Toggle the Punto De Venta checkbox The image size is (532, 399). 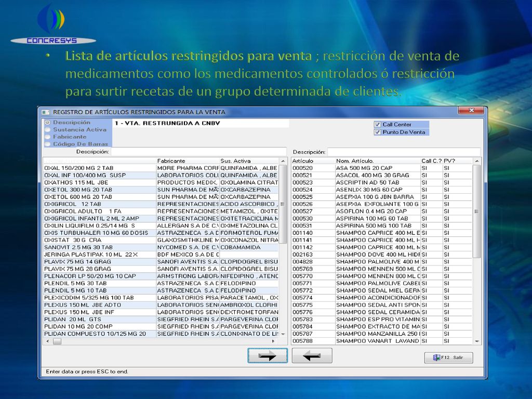click(377, 132)
